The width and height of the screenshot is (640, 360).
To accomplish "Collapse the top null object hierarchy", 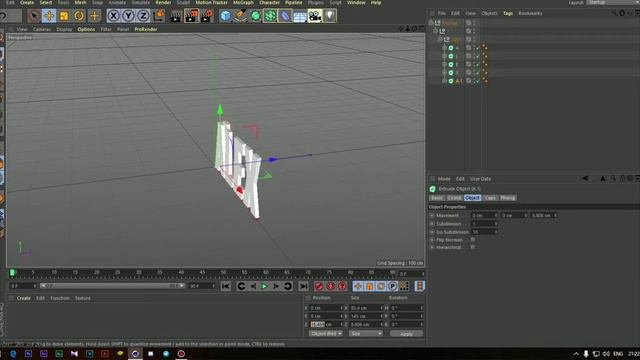I will (431, 23).
